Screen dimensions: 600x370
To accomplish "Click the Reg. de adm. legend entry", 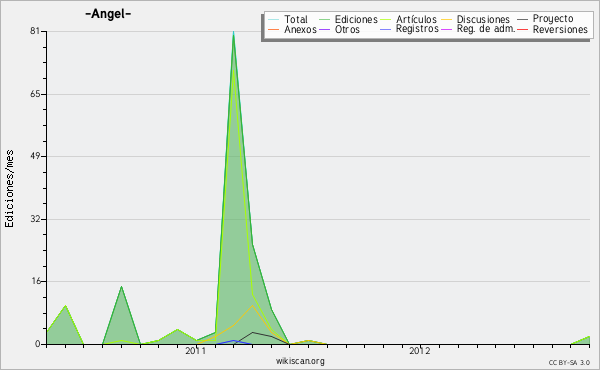I will pos(486,29).
